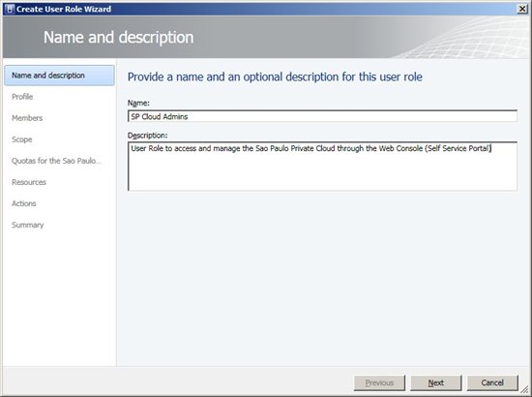Click the Name: label
This screenshot has height=397, width=532.
[x=138, y=103]
